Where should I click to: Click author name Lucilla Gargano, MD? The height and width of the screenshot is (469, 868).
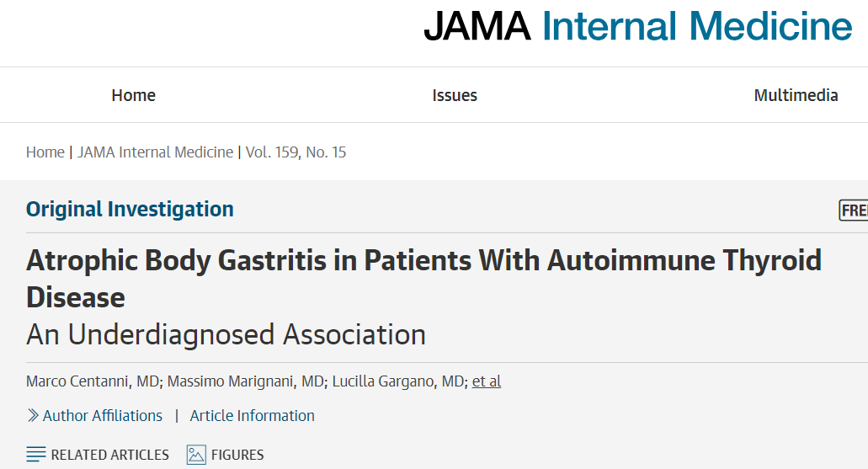pyautogui.click(x=398, y=381)
